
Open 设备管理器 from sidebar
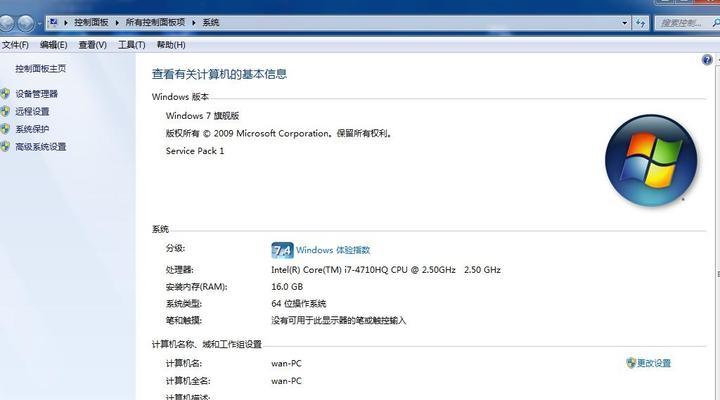point(37,94)
